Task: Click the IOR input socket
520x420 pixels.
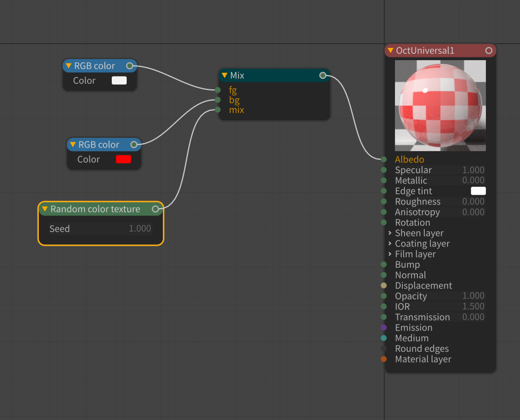Action: pos(384,306)
